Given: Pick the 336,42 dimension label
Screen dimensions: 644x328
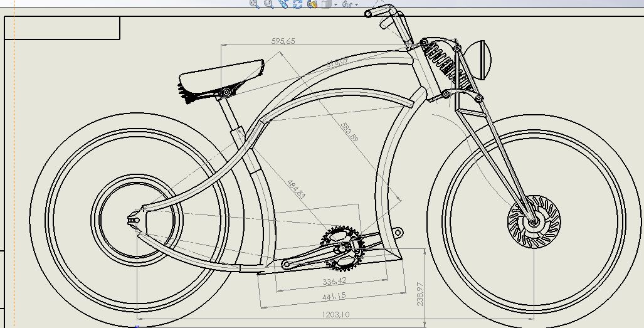Looking at the screenshot, I should (334, 281).
